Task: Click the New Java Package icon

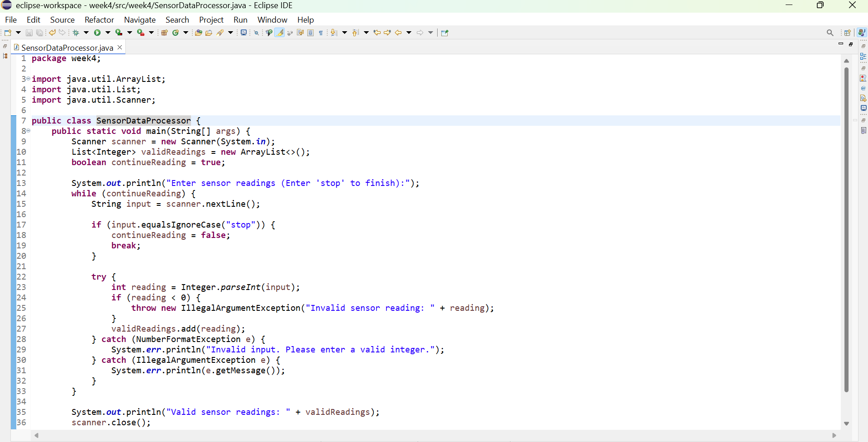Action: pos(164,33)
